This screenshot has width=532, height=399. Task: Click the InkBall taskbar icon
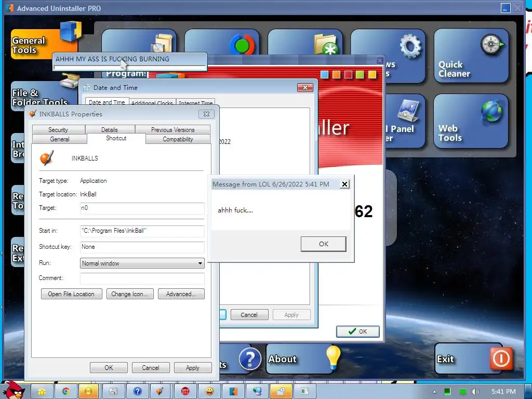click(159, 392)
